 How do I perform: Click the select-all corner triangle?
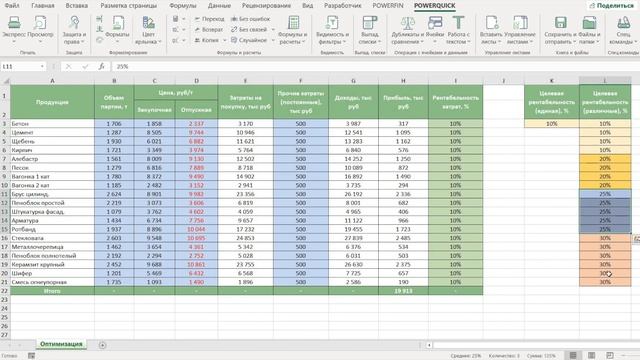pos(6,81)
